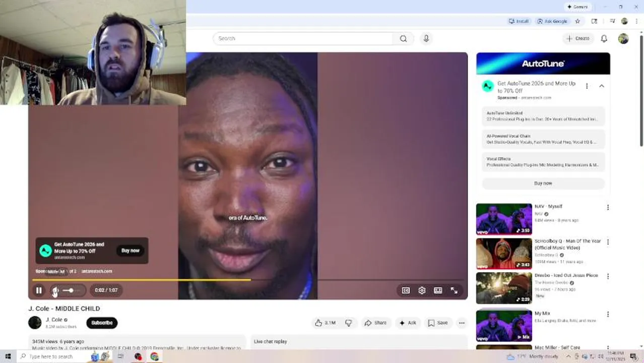Adjust the volume slider

(x=71, y=290)
